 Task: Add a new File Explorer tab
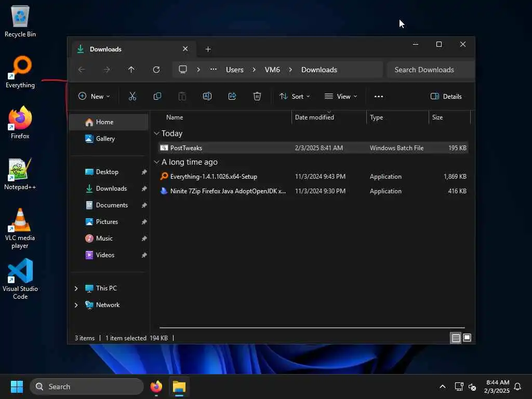click(x=208, y=49)
